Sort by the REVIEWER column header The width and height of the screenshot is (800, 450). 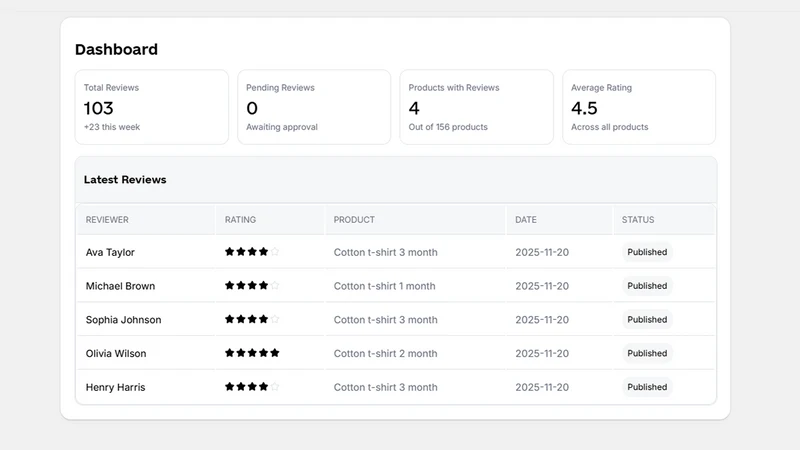coord(107,219)
